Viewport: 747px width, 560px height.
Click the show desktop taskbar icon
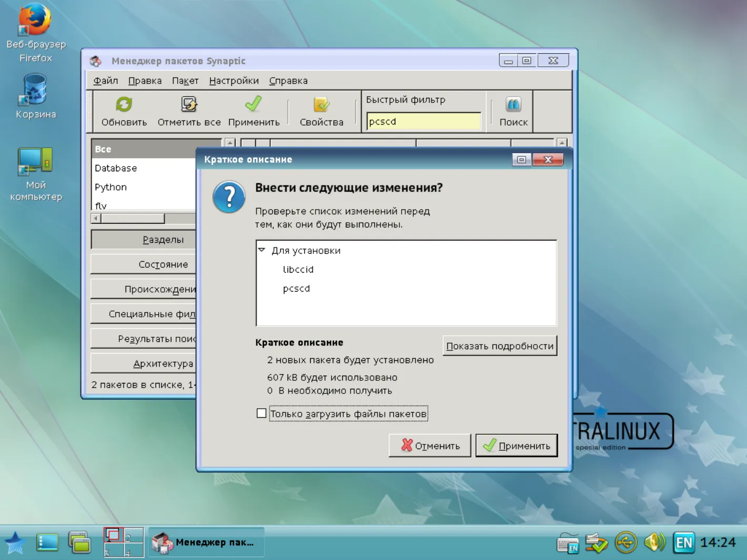click(x=47, y=543)
